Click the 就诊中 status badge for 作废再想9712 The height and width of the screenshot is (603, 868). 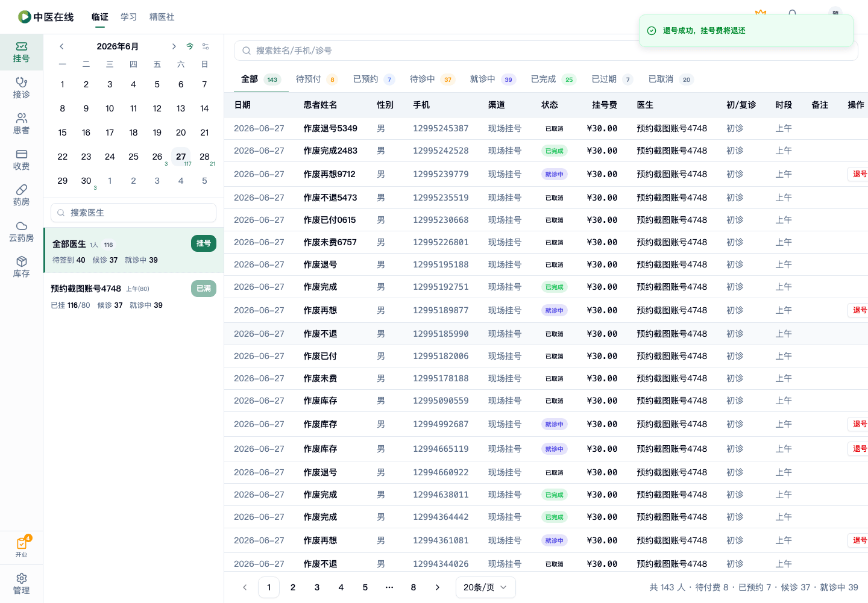coord(555,175)
